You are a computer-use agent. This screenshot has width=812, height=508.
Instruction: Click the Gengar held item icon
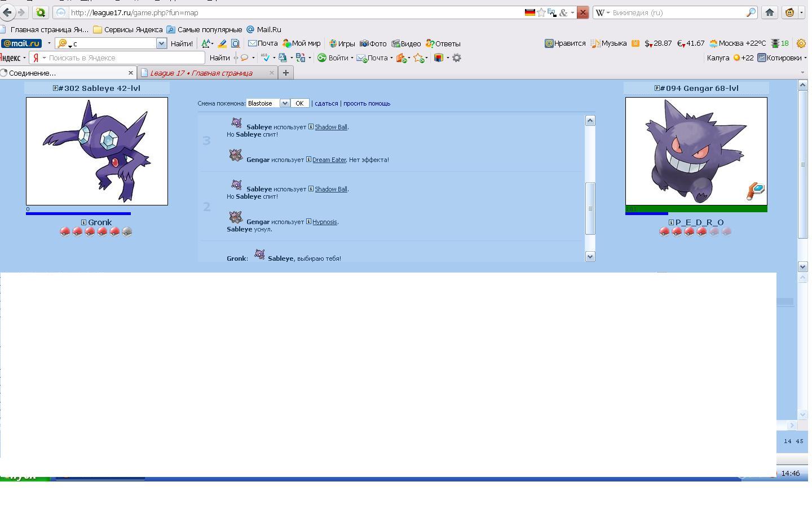[x=756, y=191]
